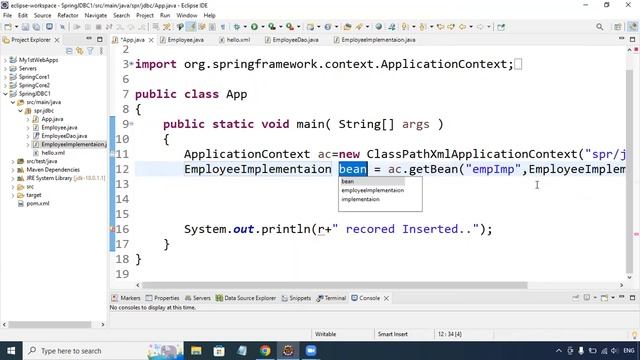
Task: Click the Run with Coverage icon
Action: pos(272,27)
